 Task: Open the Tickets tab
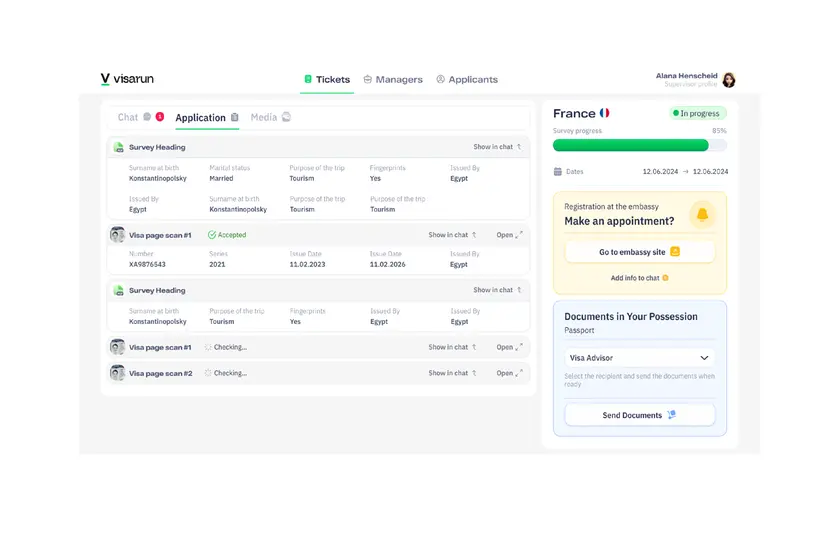[327, 80]
